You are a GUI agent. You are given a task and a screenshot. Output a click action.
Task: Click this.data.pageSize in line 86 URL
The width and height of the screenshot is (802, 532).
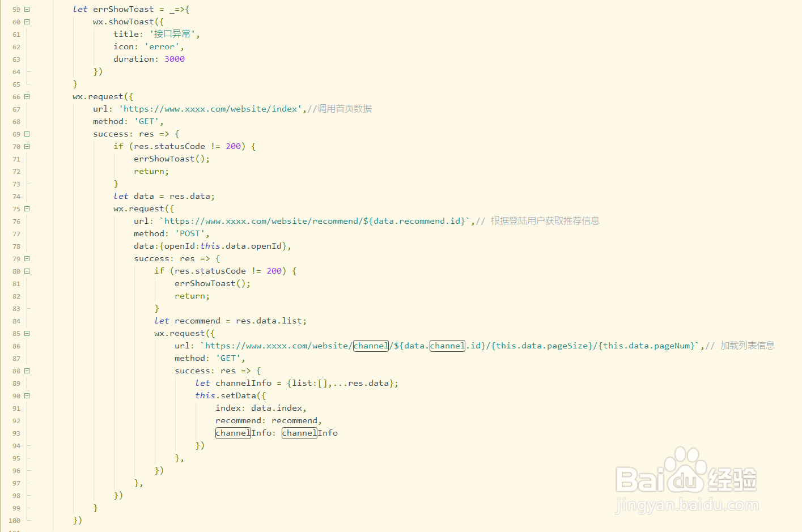click(542, 346)
